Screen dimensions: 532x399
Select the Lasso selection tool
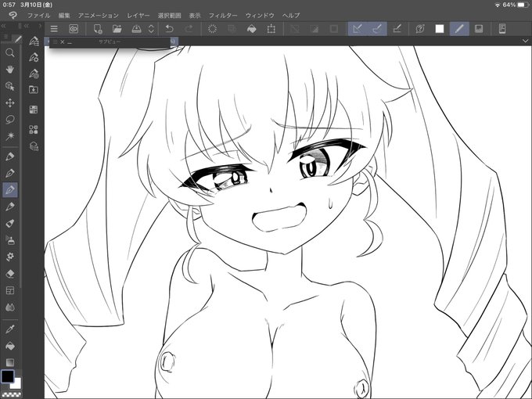pos(10,120)
